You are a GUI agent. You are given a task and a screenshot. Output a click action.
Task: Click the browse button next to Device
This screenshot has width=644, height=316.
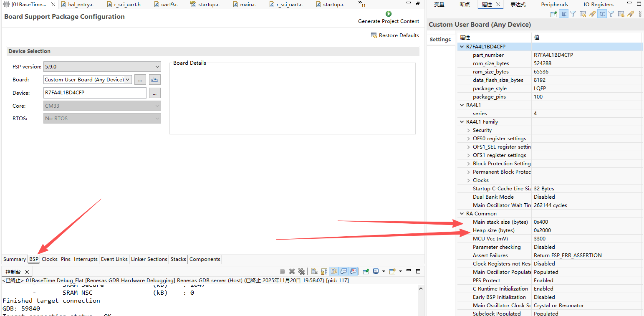[x=154, y=93]
